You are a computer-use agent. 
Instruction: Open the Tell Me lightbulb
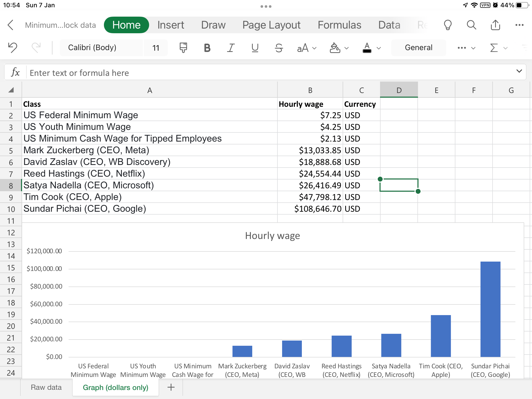pyautogui.click(x=448, y=25)
